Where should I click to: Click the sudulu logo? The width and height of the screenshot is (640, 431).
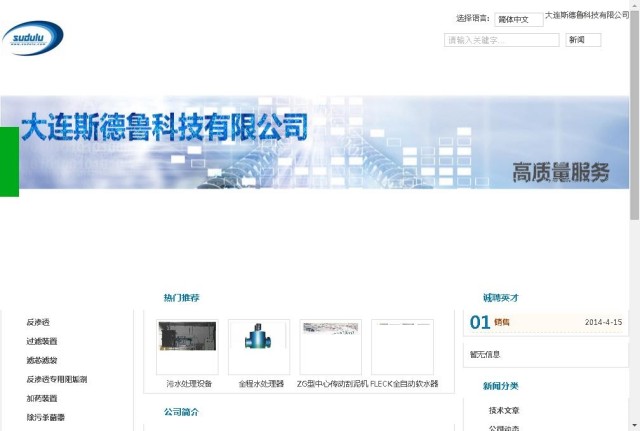coord(33,38)
